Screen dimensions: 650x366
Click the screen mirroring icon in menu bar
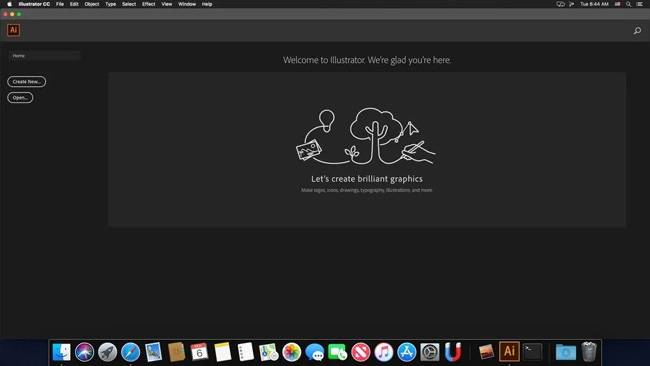pyautogui.click(x=560, y=4)
